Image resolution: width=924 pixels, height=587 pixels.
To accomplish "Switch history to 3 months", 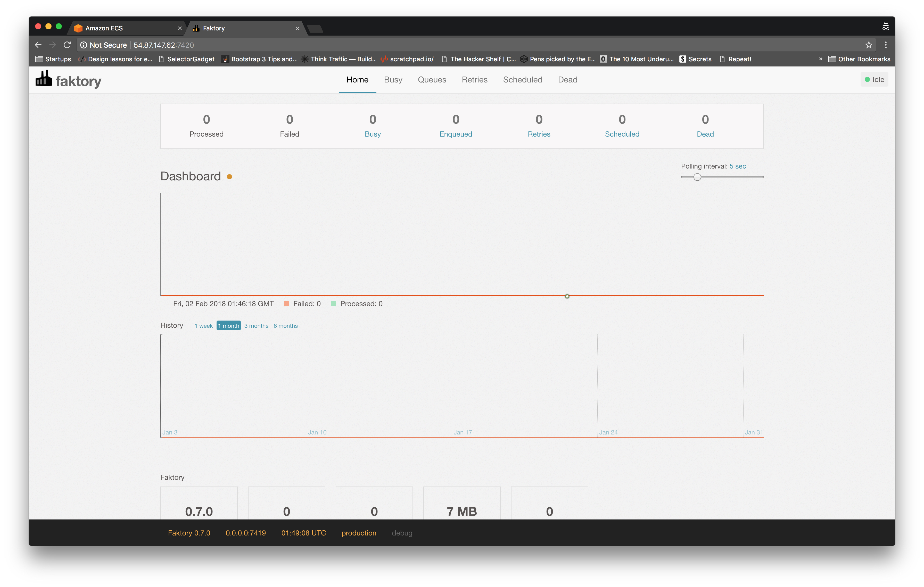I will point(256,325).
